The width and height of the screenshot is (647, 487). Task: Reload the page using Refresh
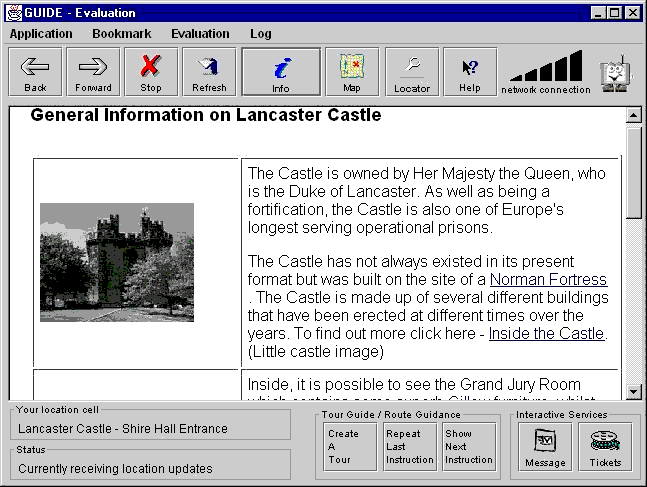[x=209, y=72]
